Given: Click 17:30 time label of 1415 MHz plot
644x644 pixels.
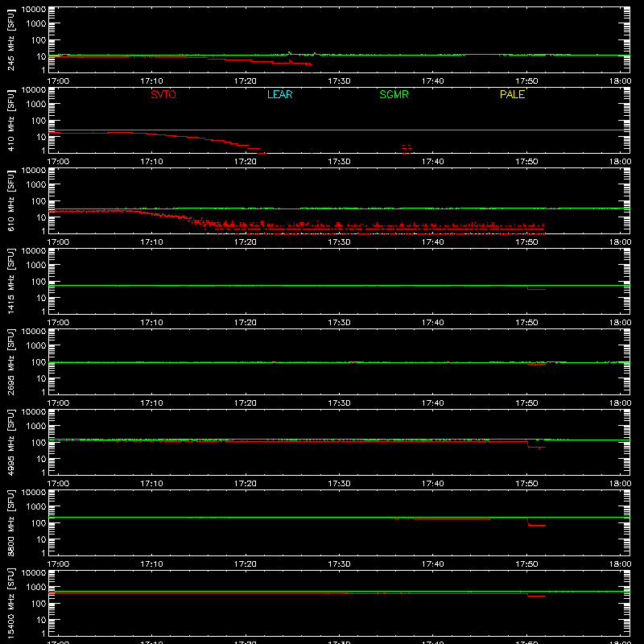Looking at the screenshot, I should click(339, 323).
